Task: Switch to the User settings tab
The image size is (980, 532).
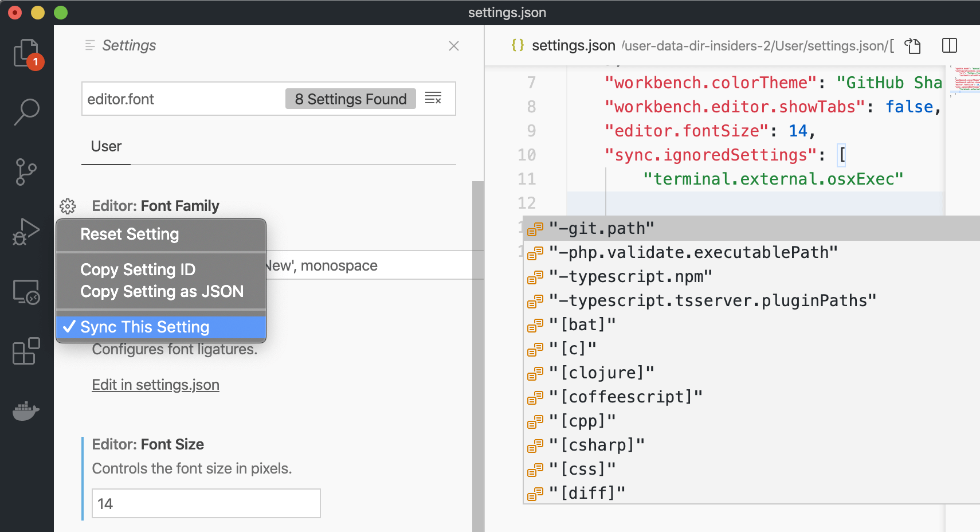Action: [106, 147]
